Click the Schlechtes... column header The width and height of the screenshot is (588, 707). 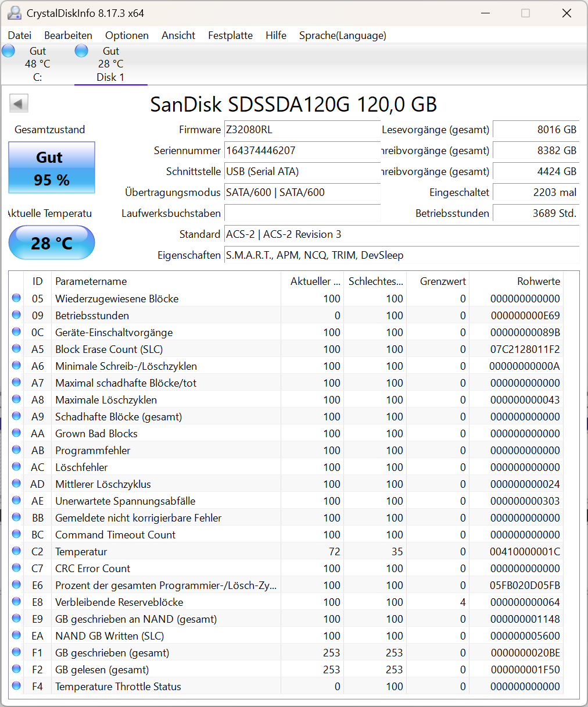[x=375, y=281]
